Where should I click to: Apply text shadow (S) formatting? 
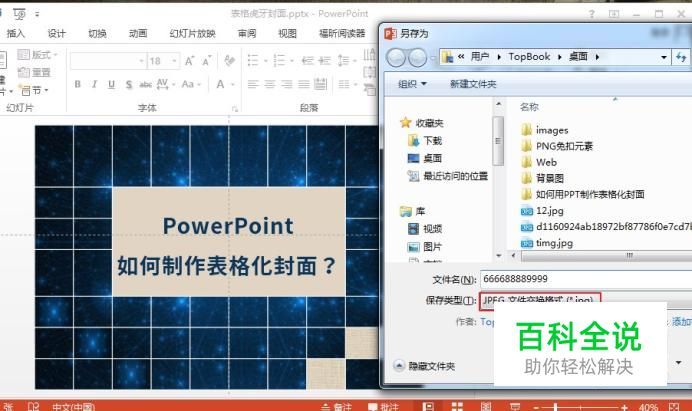(x=128, y=84)
